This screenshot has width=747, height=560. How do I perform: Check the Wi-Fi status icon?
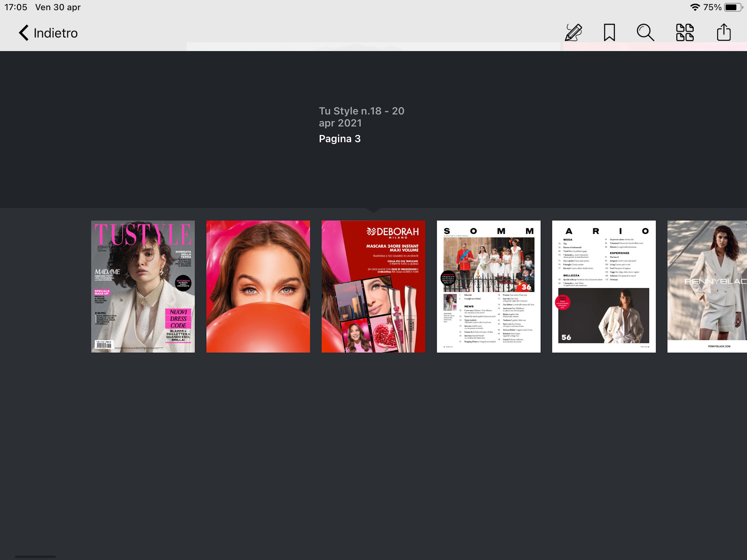click(694, 7)
